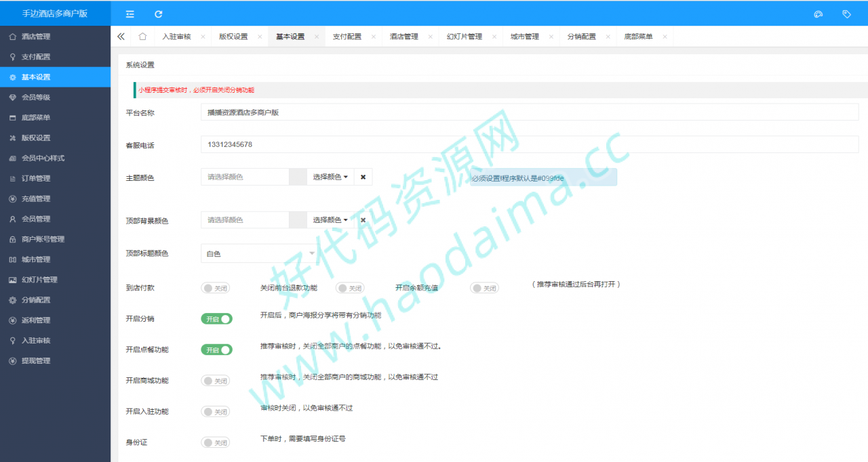Open 顶部背景颜色 选择颜色 dropdown

click(330, 220)
